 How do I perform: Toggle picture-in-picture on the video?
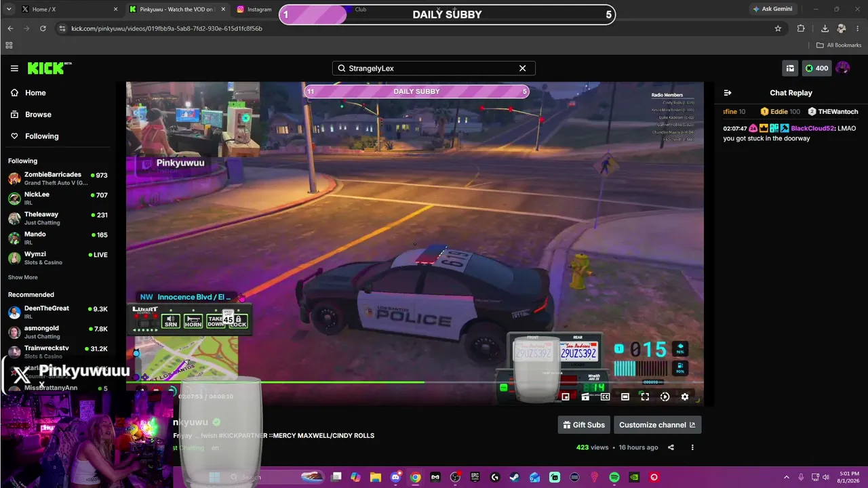[566, 397]
